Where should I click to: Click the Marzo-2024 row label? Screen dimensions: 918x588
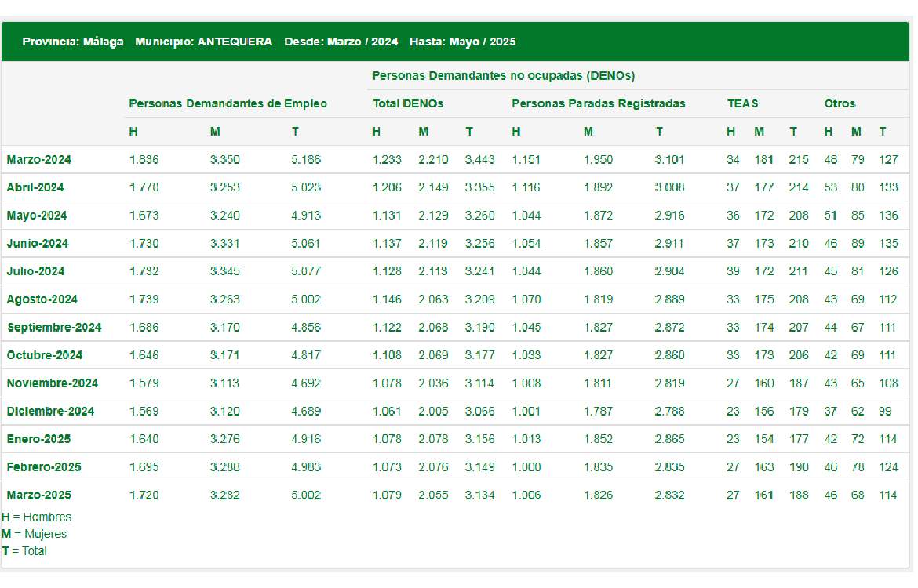click(38, 160)
